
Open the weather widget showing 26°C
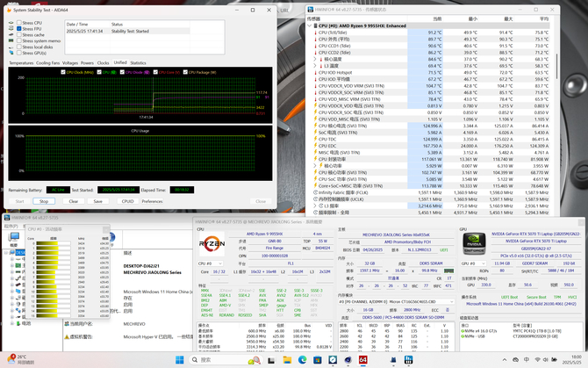19,359
